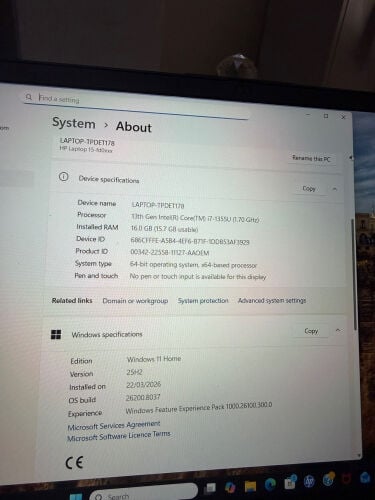375x500 pixels.
Task: Click the Version value 25H2
Action: pyautogui.click(x=134, y=372)
